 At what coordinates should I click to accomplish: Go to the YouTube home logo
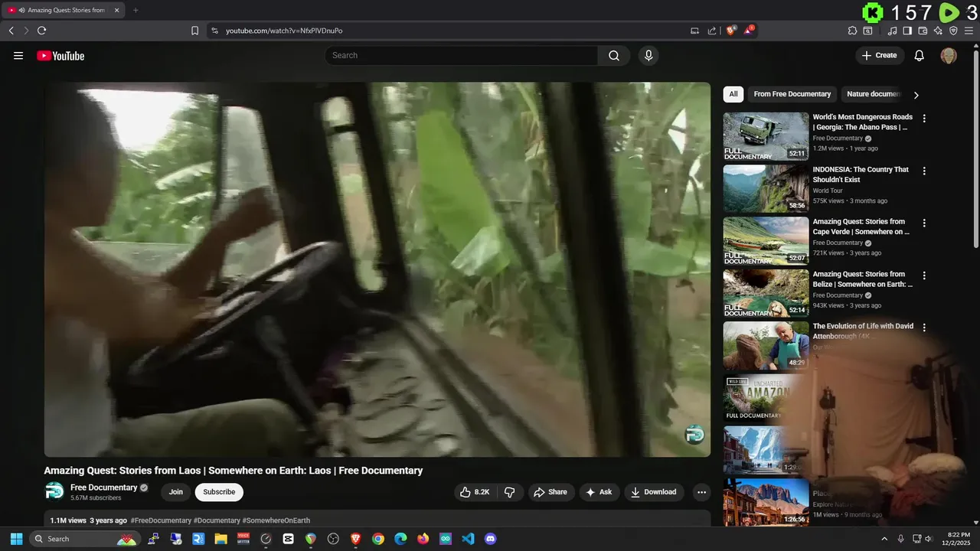point(60,56)
